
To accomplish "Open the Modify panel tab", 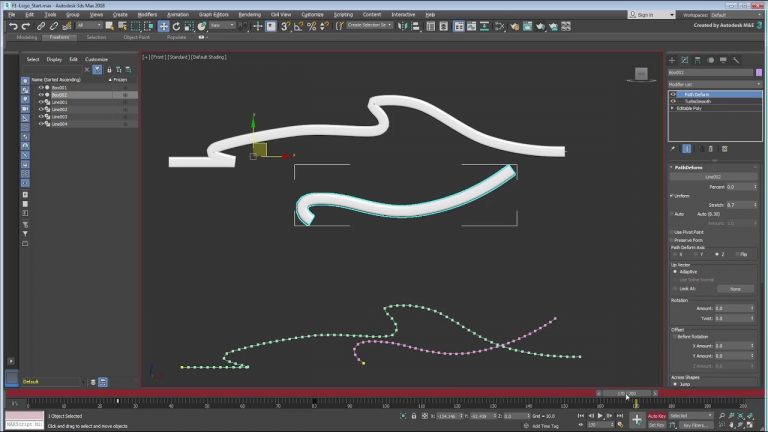I will 685,60.
